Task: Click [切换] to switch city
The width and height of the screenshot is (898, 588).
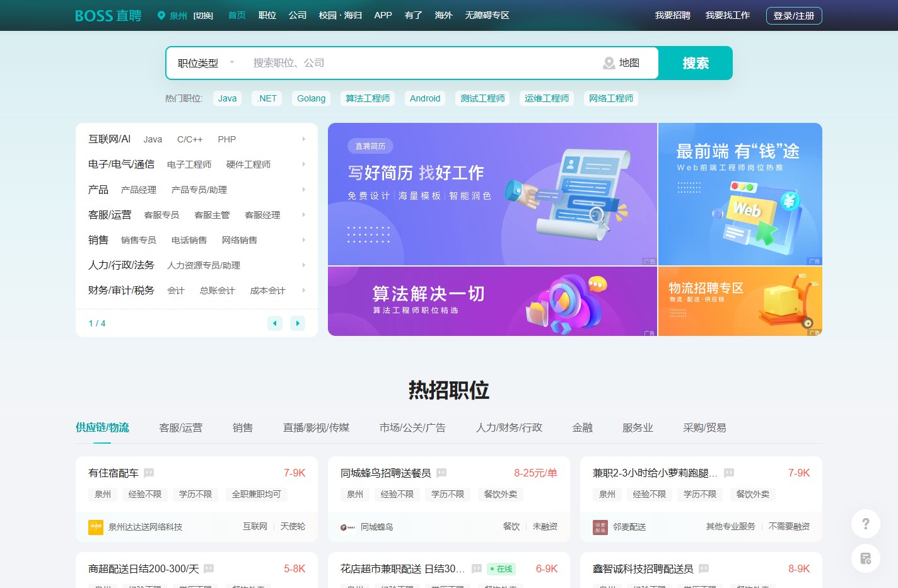Action: 203,16
